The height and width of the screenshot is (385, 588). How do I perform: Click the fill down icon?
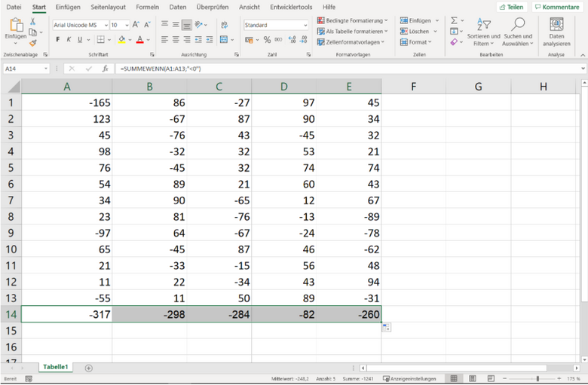(454, 31)
